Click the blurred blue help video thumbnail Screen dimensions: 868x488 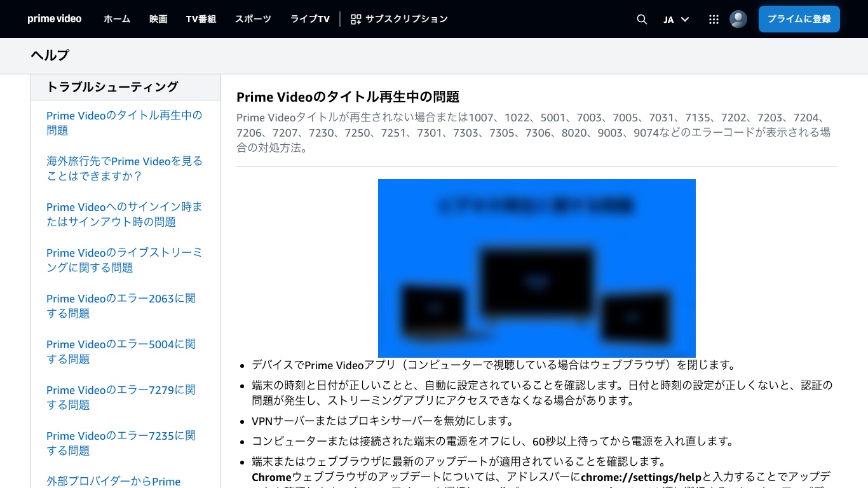pyautogui.click(x=537, y=268)
